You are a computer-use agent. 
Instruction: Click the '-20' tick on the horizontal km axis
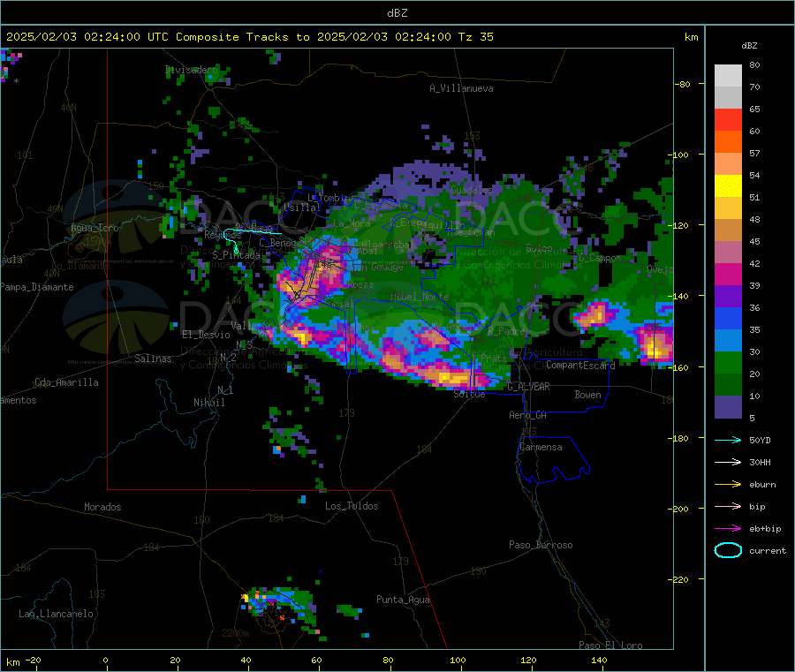[33, 660]
